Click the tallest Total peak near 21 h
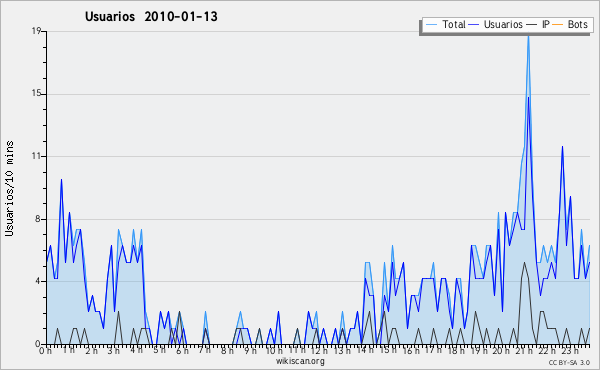The image size is (600, 370). (x=528, y=36)
